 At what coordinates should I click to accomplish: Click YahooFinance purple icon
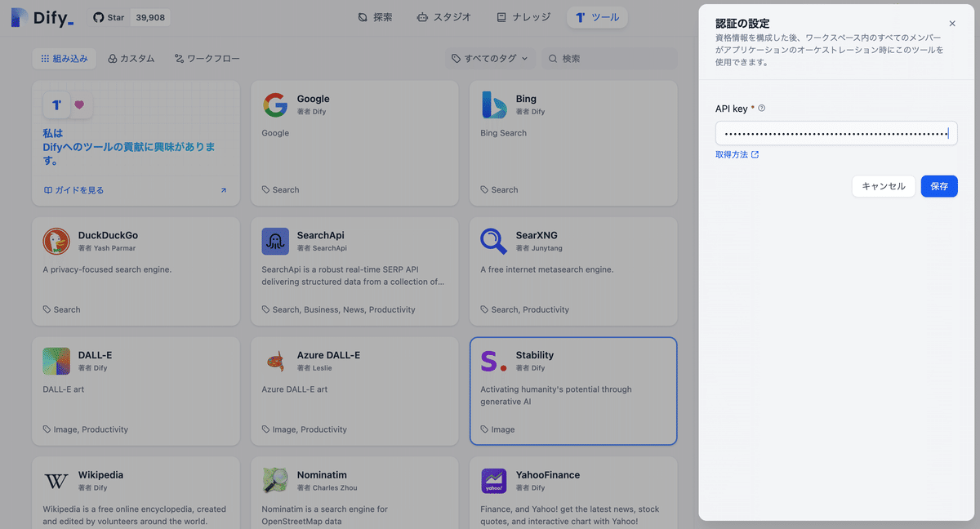[494, 481]
